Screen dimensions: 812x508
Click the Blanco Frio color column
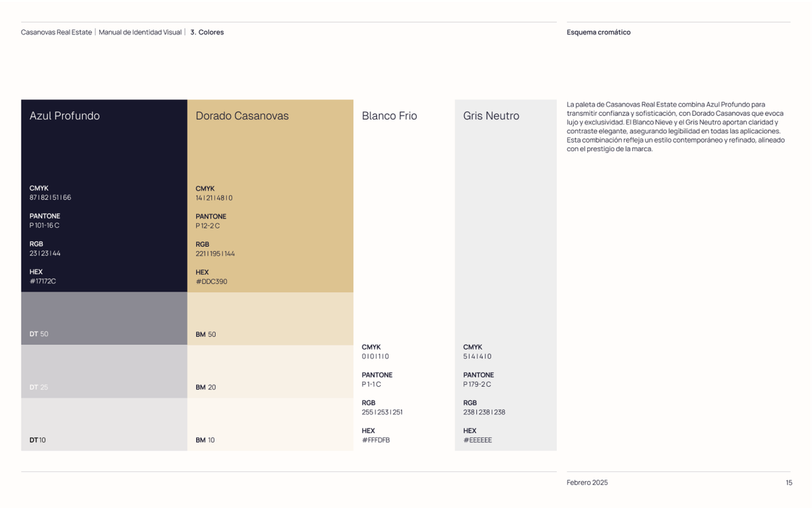pyautogui.click(x=404, y=275)
